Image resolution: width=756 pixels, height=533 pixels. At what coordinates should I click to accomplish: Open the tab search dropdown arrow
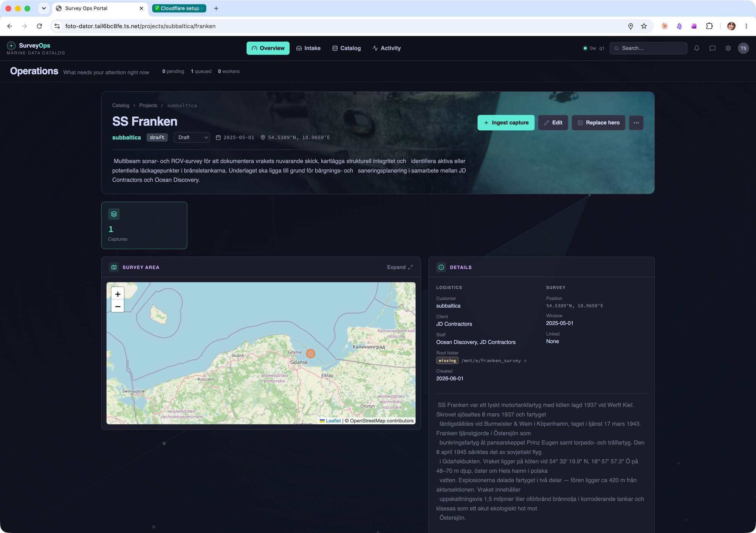click(x=44, y=8)
